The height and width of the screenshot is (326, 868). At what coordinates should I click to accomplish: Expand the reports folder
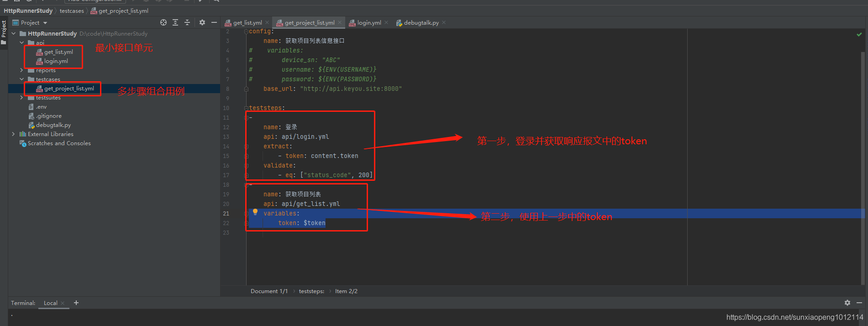(x=21, y=70)
